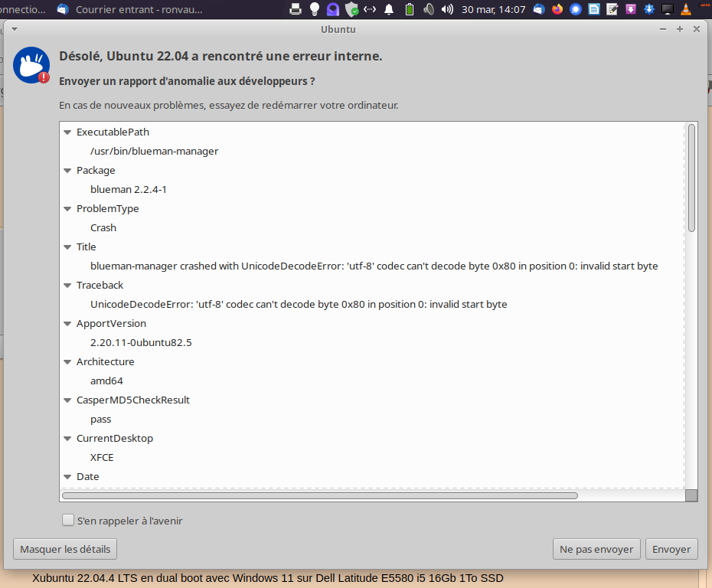Collapse the Architecture entry
The width and height of the screenshot is (712, 588).
pyautogui.click(x=67, y=362)
